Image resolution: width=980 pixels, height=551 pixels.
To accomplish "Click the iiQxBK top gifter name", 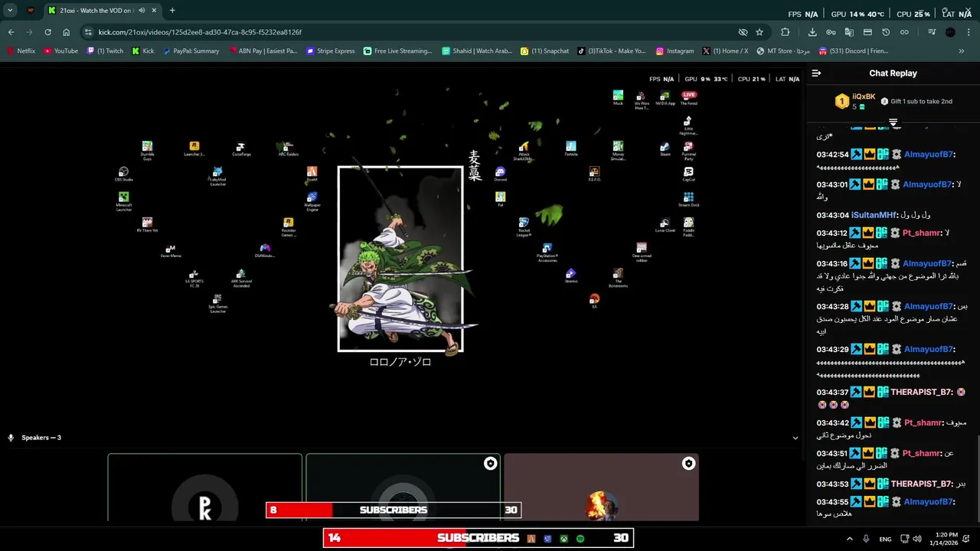I will 864,96.
